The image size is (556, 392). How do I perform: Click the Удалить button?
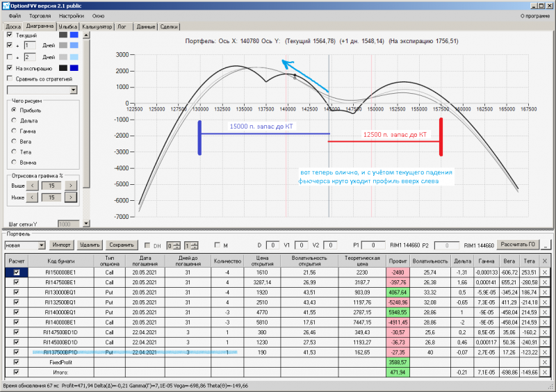tap(90, 245)
